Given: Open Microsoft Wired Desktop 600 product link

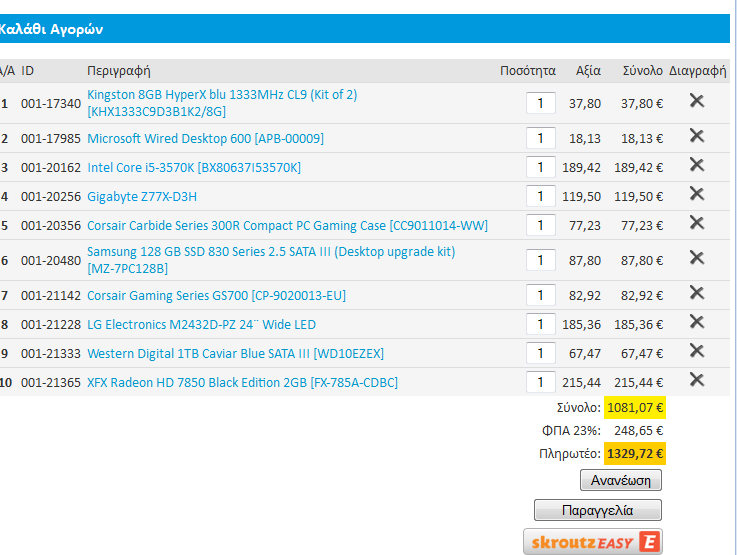Looking at the screenshot, I should (x=205, y=139).
